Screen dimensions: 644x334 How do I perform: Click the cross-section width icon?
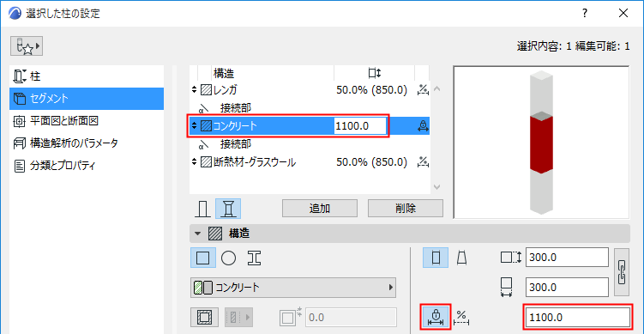pos(507,287)
